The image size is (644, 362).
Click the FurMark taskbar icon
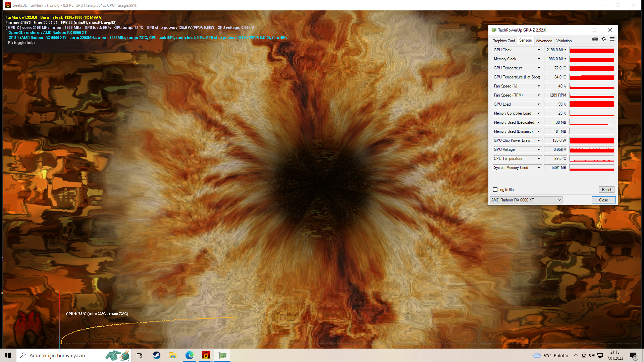(206, 355)
